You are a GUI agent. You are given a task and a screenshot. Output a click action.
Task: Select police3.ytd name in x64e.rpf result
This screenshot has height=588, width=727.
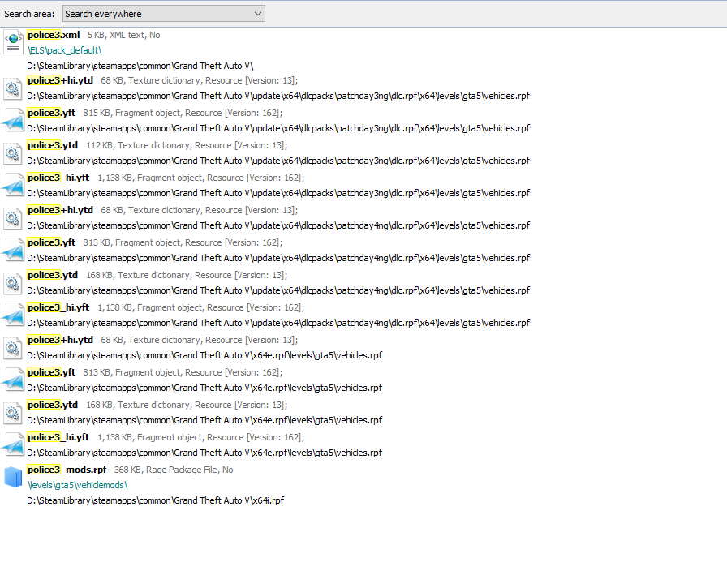point(53,405)
